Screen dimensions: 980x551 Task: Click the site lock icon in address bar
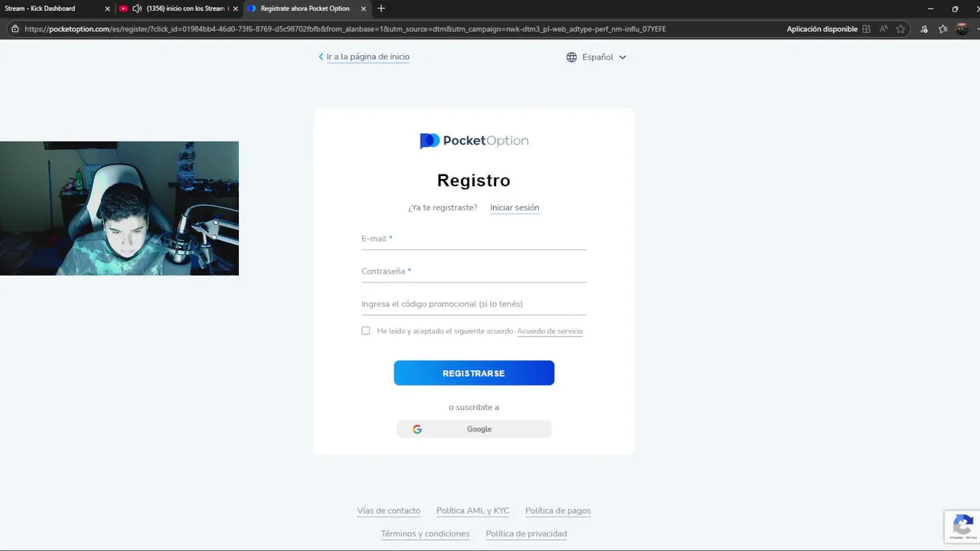coord(15,29)
